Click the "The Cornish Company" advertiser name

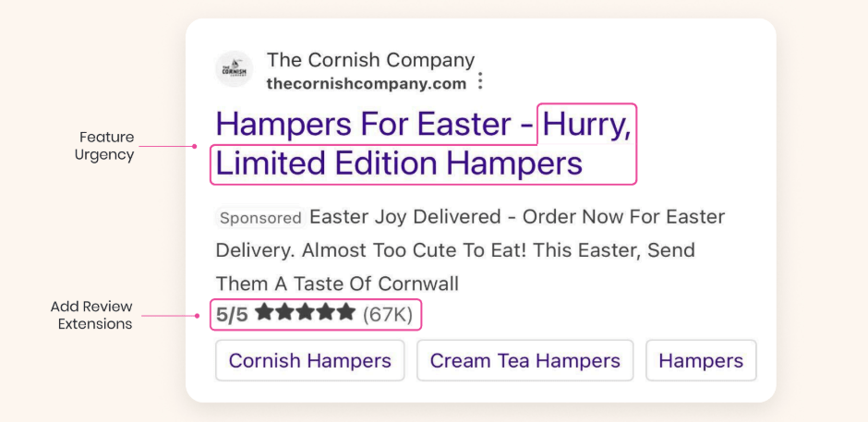[370, 60]
